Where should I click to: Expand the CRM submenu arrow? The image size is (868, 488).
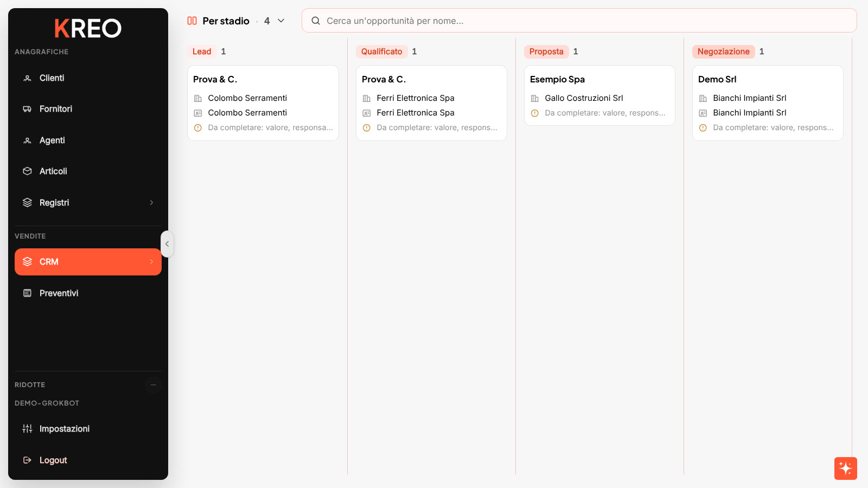(x=151, y=262)
